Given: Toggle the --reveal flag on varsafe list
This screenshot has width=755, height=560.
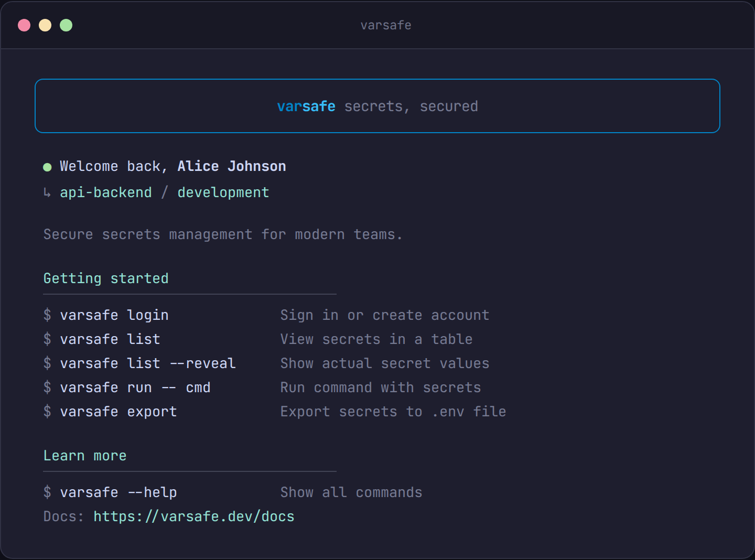Looking at the screenshot, I should [204, 363].
